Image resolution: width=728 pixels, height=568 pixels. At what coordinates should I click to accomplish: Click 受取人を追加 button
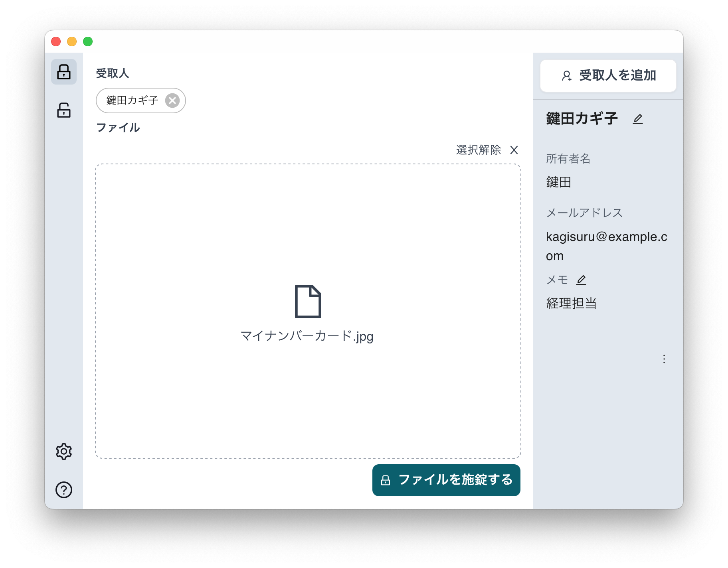coord(608,76)
